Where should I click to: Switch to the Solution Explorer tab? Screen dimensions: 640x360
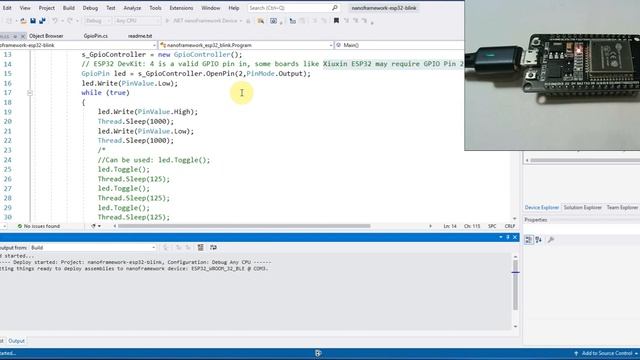click(582, 208)
